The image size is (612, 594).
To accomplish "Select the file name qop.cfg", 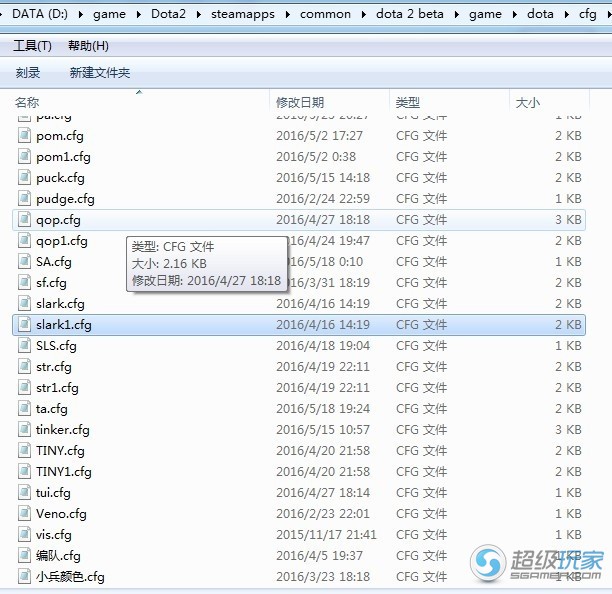I will pos(58,220).
